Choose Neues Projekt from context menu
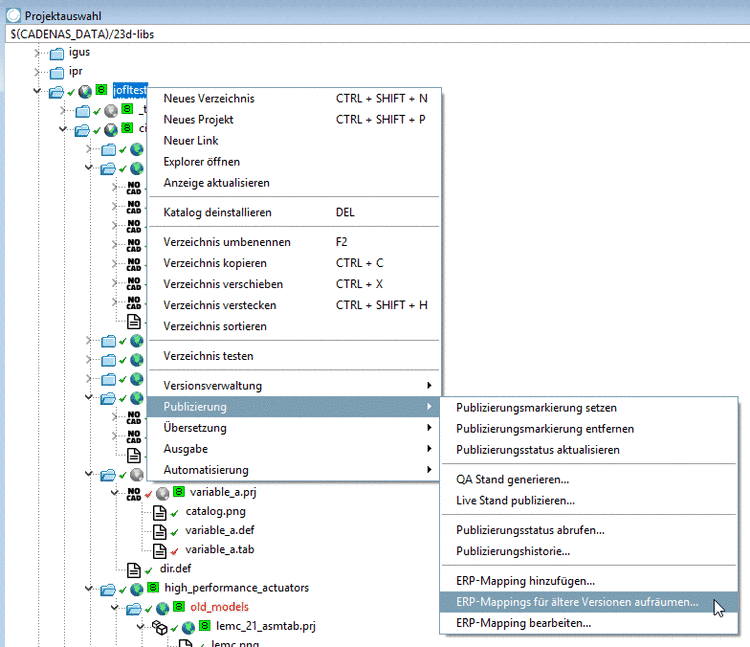This screenshot has height=647, width=750. (x=294, y=120)
